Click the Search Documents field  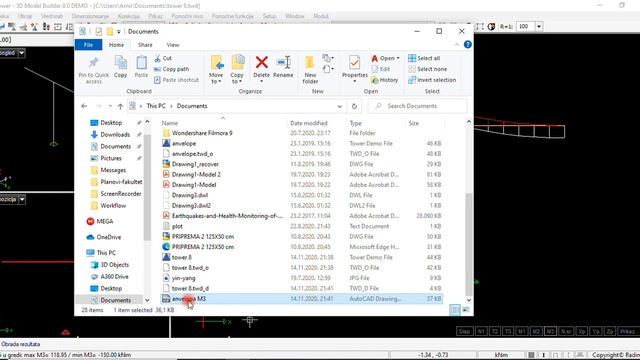tap(417, 106)
